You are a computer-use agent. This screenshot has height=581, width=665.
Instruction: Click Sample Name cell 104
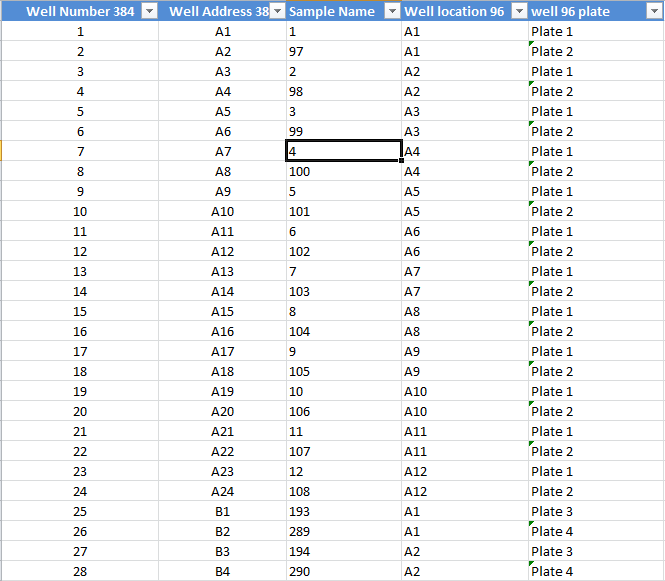coord(344,331)
